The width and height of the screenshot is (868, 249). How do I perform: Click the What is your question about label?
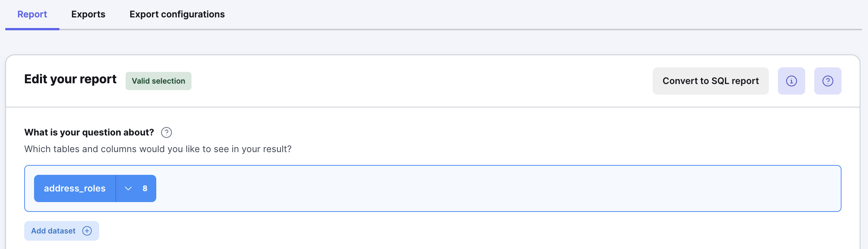pyautogui.click(x=89, y=132)
